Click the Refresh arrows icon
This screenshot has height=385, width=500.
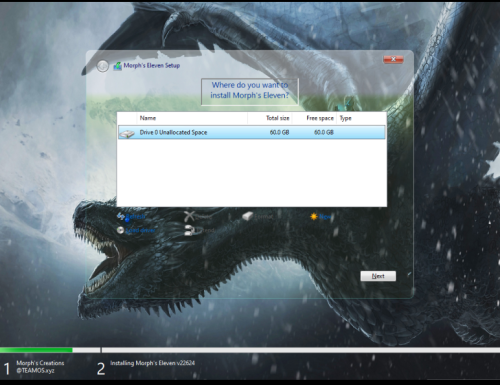coord(121,217)
